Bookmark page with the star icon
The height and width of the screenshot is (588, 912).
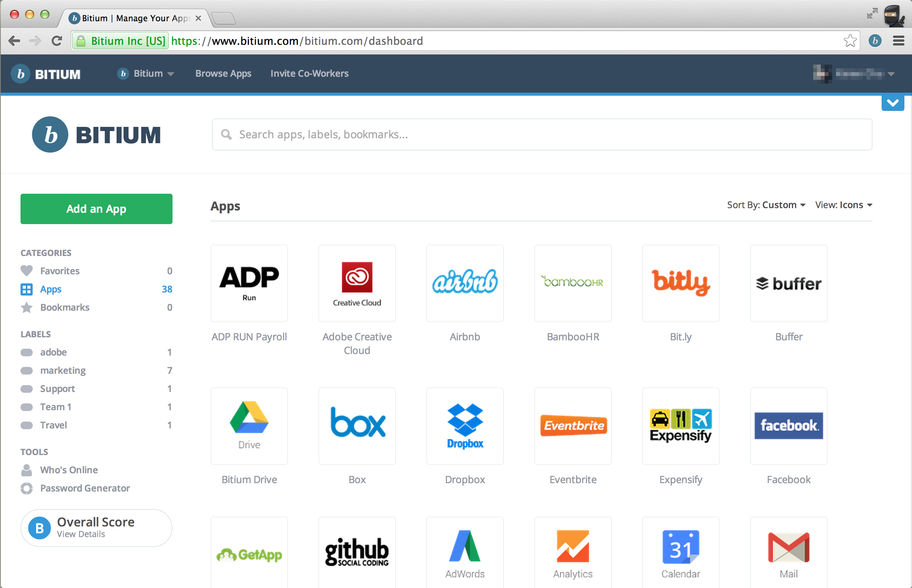click(850, 41)
